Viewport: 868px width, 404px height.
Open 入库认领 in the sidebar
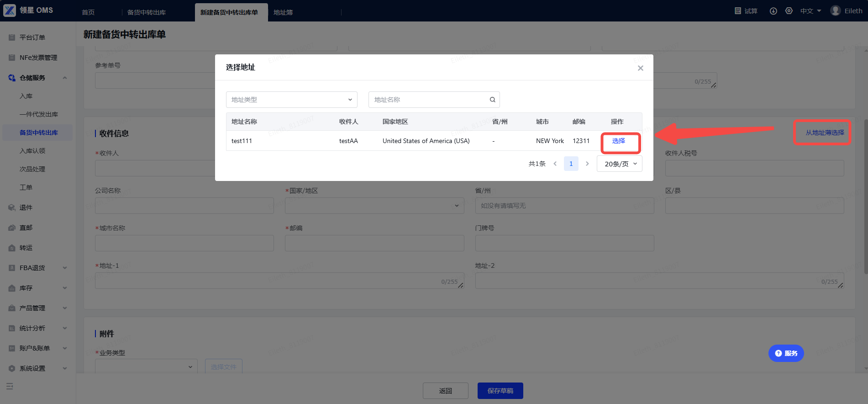tap(32, 151)
